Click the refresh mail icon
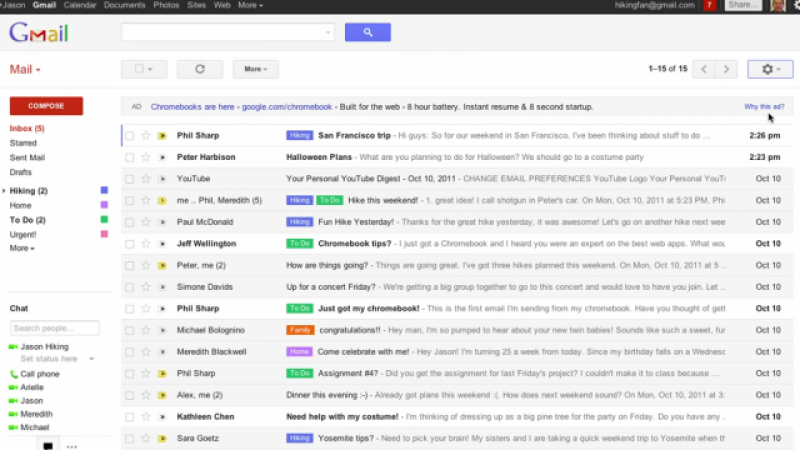The image size is (800, 450). pyautogui.click(x=199, y=69)
